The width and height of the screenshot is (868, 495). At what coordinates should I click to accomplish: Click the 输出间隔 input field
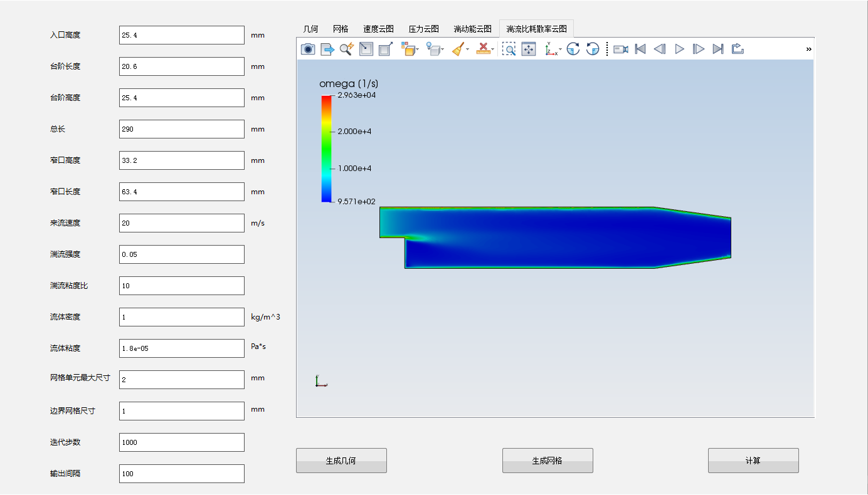pos(182,474)
